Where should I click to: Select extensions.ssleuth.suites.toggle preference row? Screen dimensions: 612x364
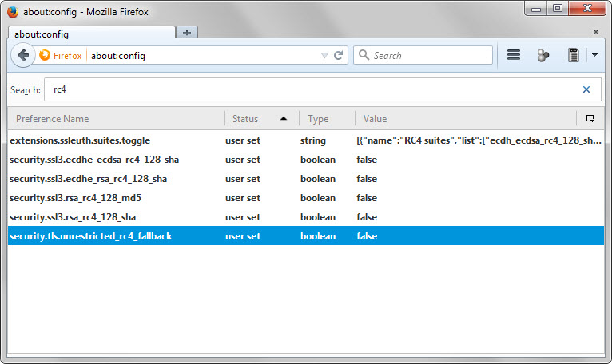[x=306, y=140]
